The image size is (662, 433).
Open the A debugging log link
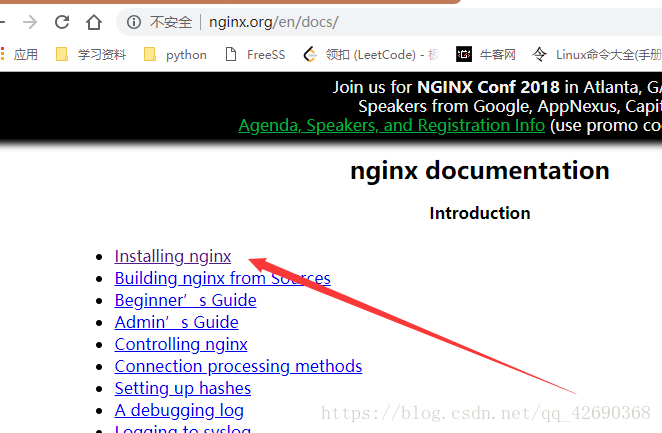click(179, 410)
